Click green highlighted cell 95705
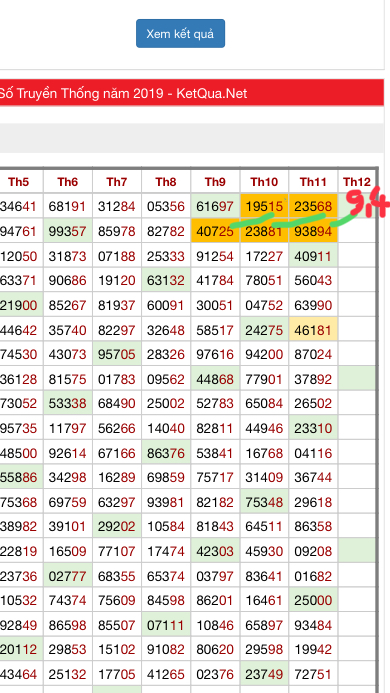 (x=117, y=354)
